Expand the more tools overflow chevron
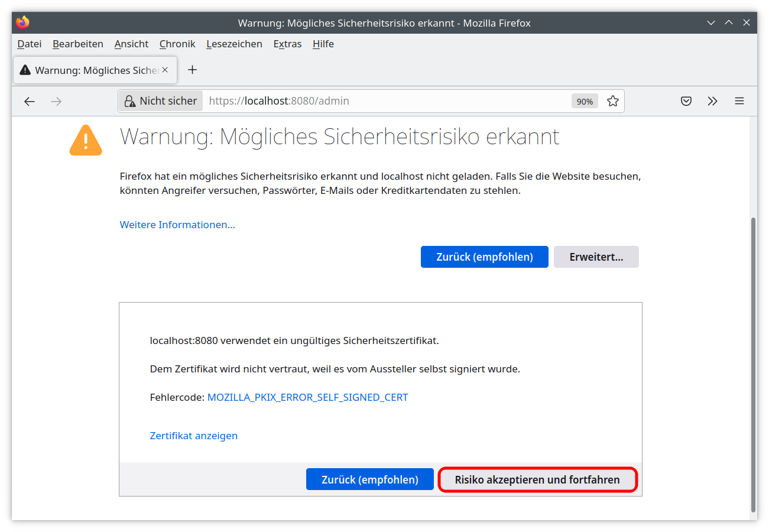This screenshot has height=532, width=769. point(712,101)
